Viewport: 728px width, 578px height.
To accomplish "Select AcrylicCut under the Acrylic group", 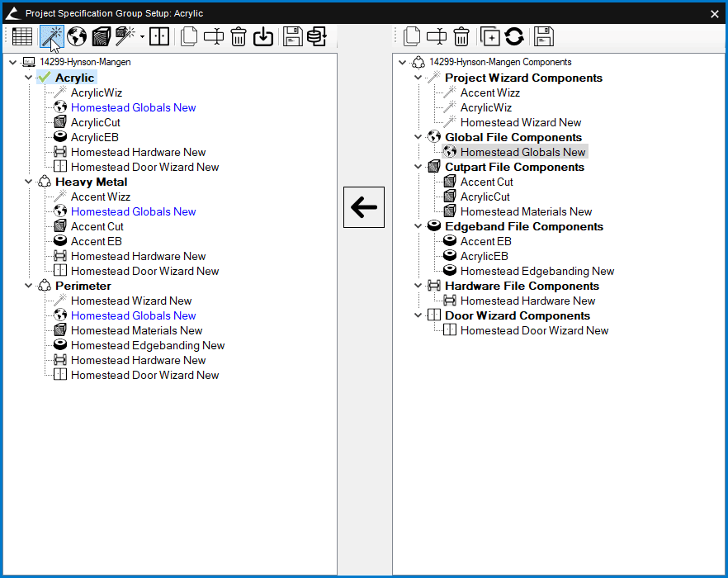I will (x=95, y=122).
